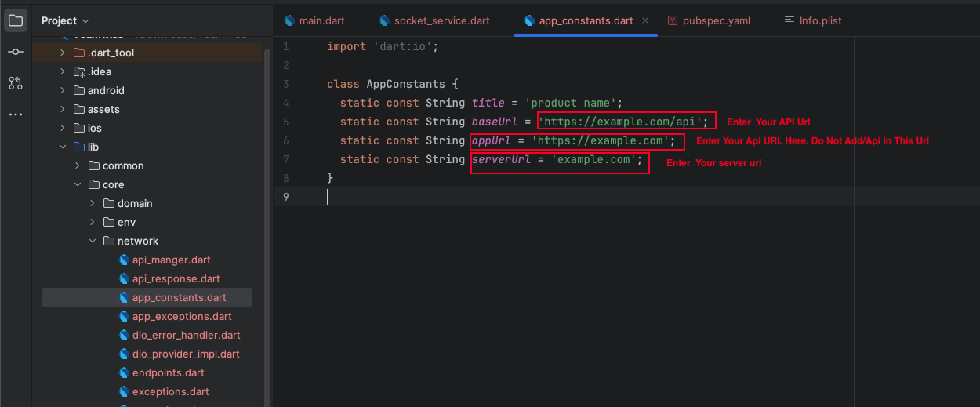
Task: Click 'https://example.com' appUrl string value
Action: [601, 140]
